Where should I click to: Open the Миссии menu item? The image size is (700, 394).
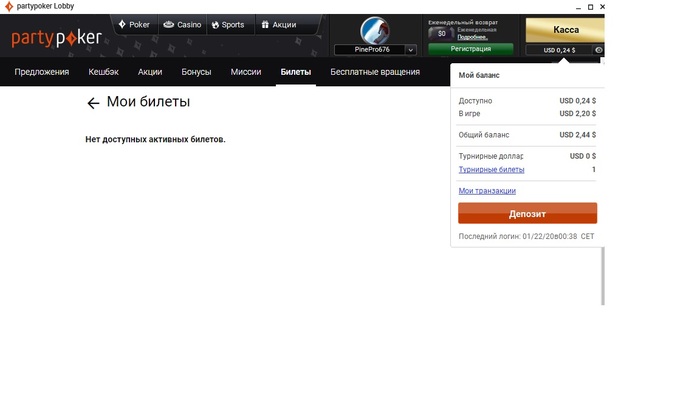[246, 72]
